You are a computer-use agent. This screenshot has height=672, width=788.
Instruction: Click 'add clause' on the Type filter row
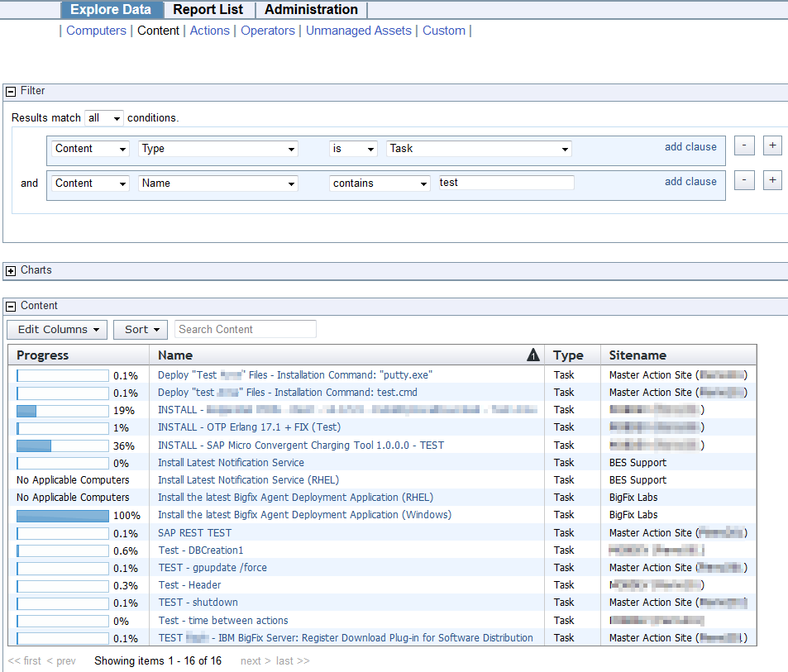(x=690, y=146)
